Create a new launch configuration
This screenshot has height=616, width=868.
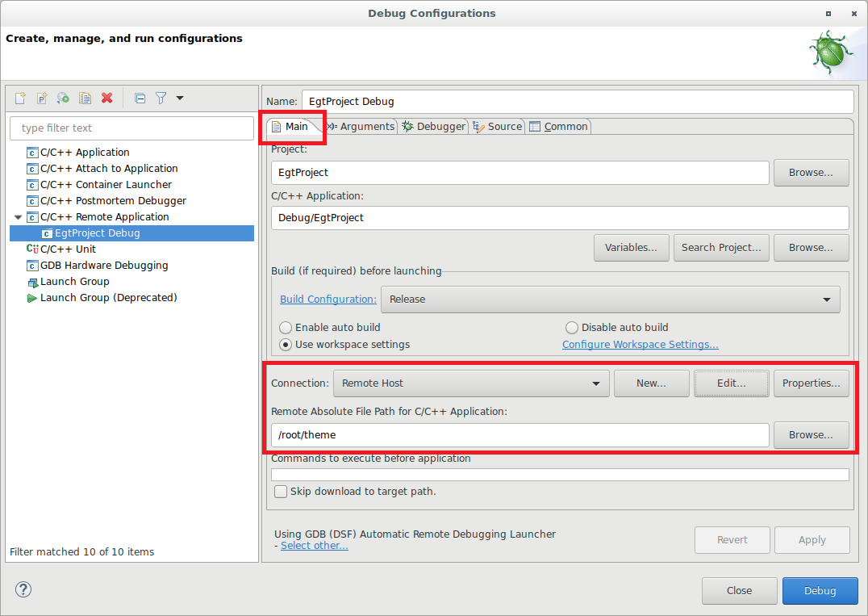(x=19, y=98)
